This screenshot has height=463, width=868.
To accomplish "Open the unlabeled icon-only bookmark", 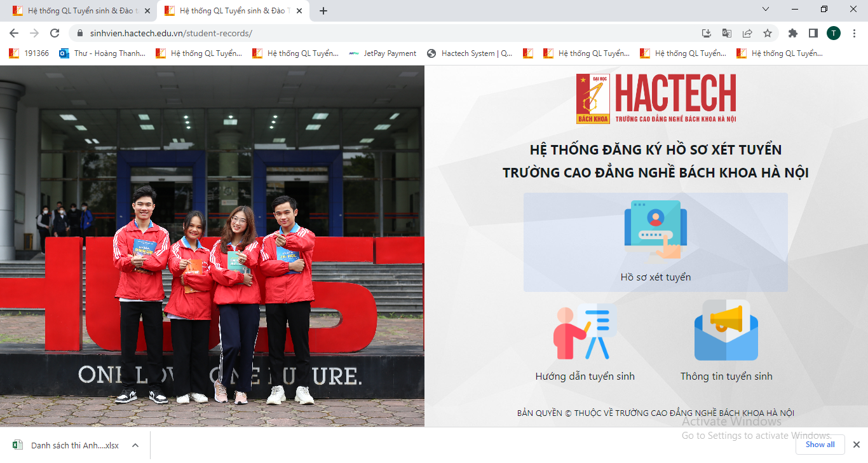I will click(x=528, y=53).
